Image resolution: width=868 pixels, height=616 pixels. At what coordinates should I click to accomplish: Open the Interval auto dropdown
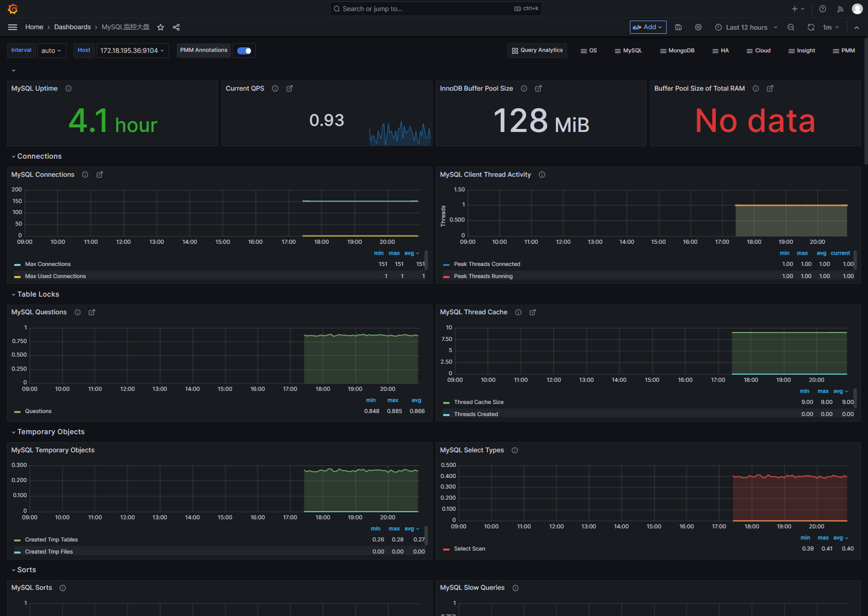pos(51,50)
